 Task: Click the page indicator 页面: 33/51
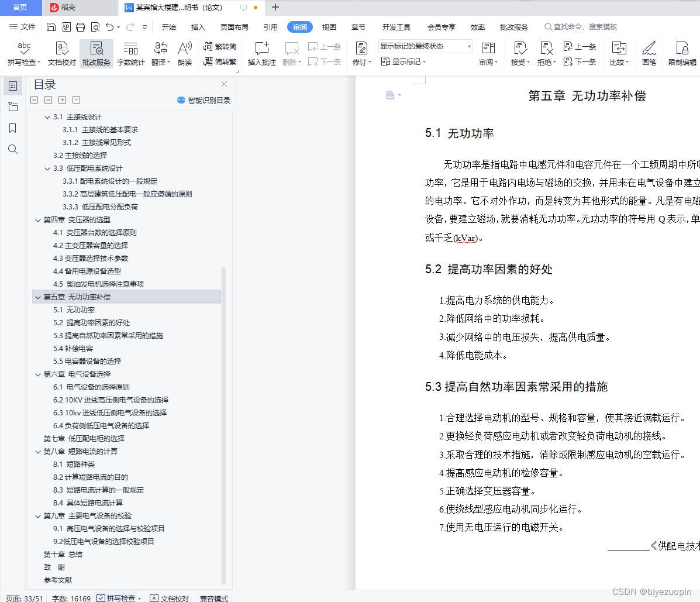pos(25,598)
